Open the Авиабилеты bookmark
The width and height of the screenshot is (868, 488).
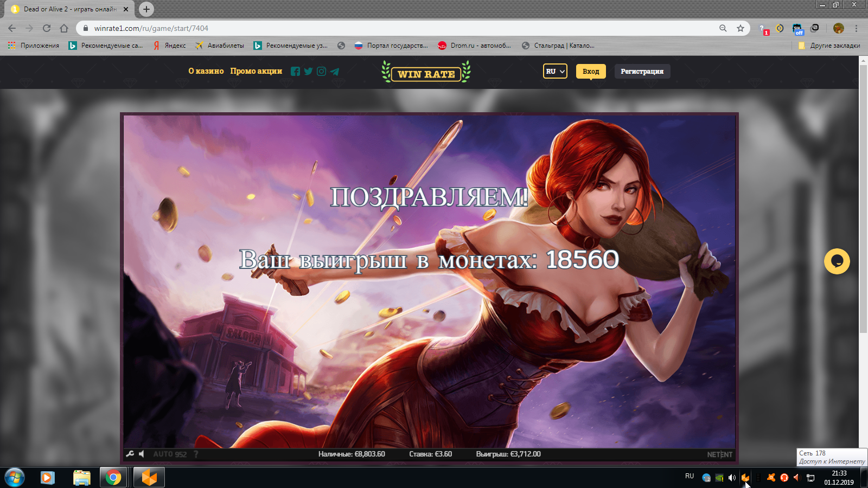point(220,46)
